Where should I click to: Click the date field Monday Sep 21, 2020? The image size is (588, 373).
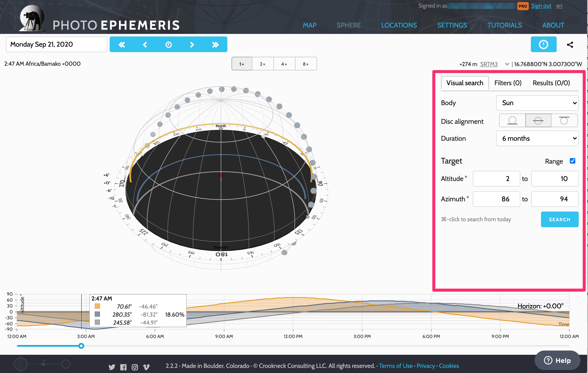57,44
